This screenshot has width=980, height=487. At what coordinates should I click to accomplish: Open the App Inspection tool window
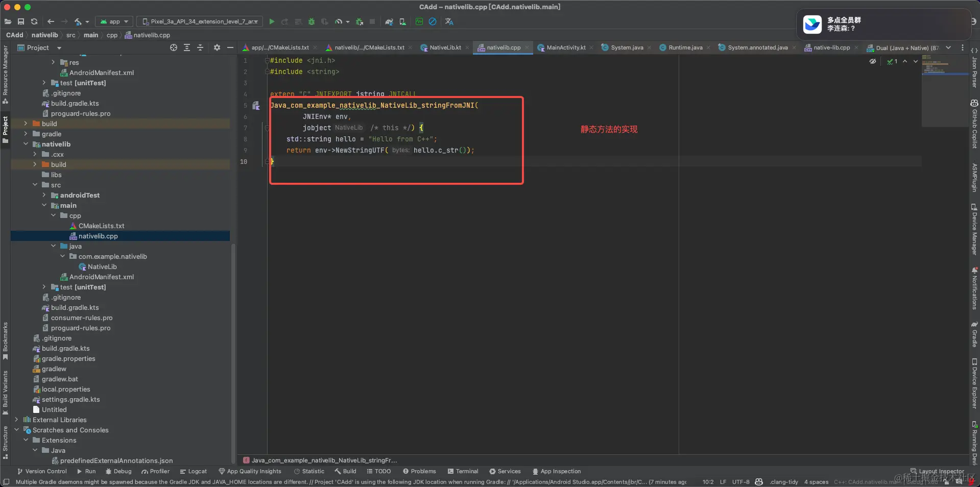pos(556,471)
